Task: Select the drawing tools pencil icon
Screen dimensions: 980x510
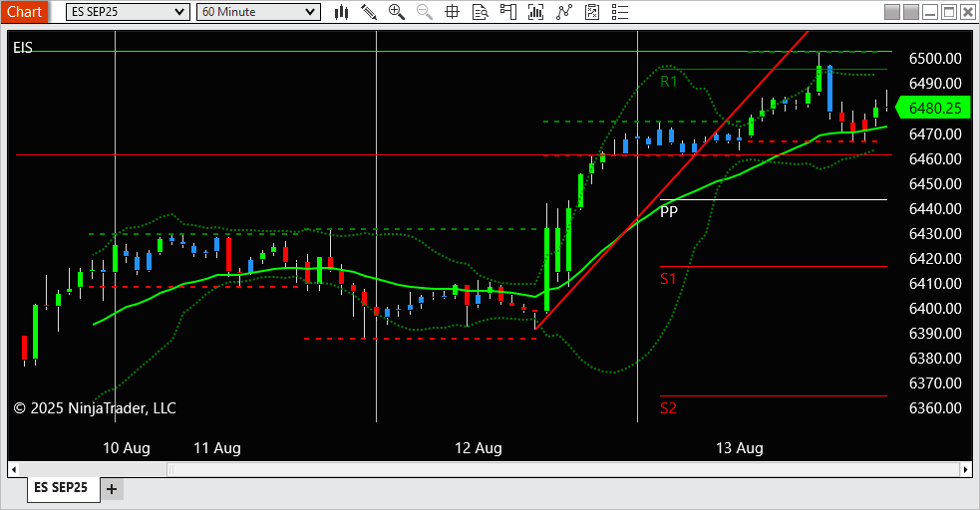Action: point(369,12)
